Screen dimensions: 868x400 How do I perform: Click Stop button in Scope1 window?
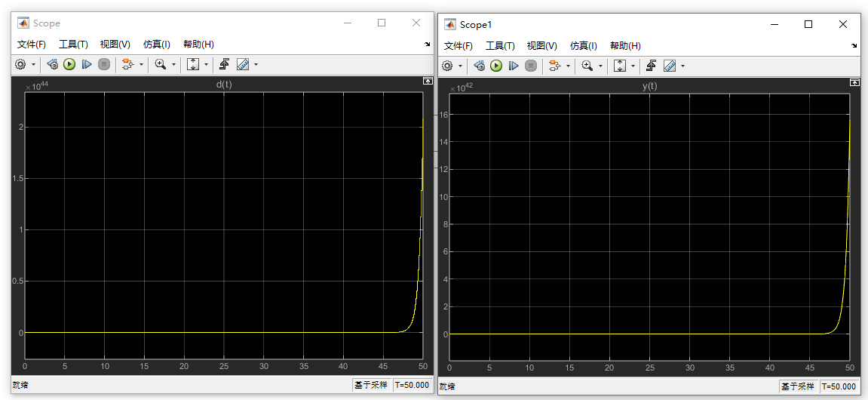tap(530, 66)
